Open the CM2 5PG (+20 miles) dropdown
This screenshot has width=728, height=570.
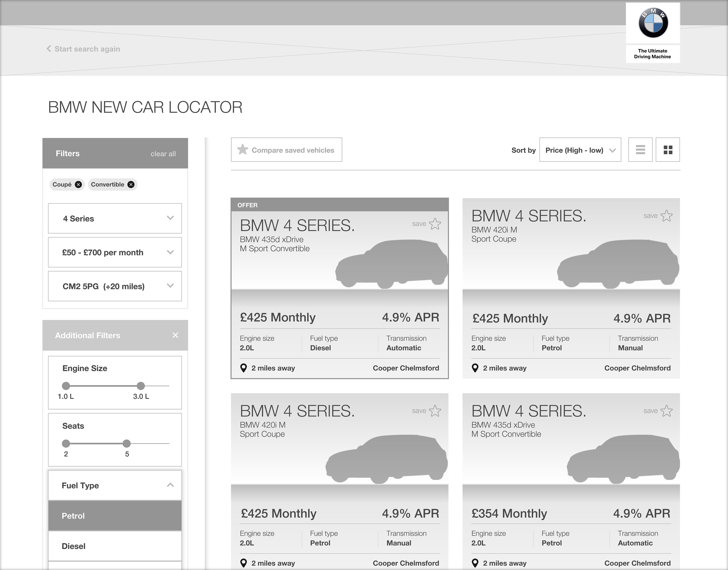115,286
